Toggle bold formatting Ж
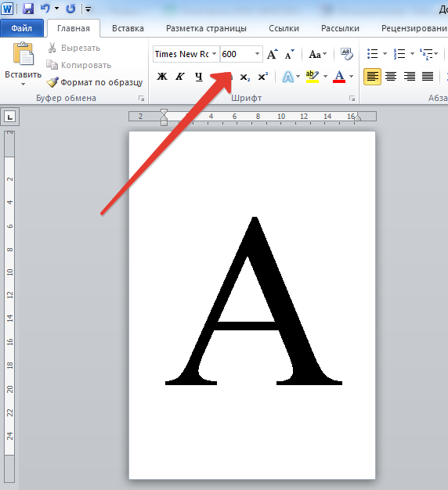The width and height of the screenshot is (448, 490). coord(162,77)
